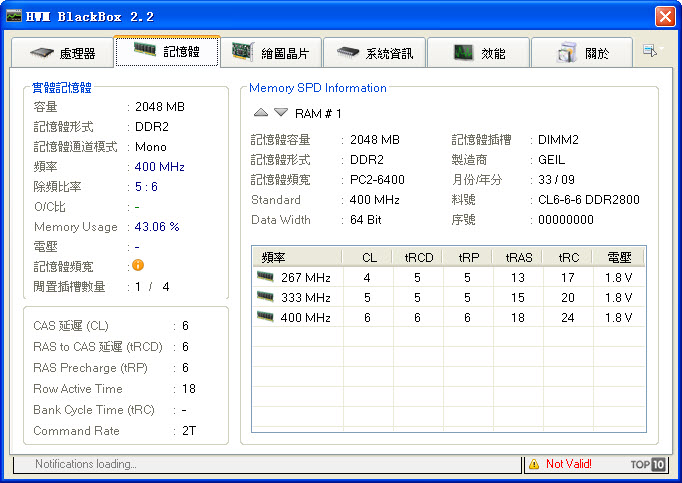Select the 記憶體 (Memory) tab
This screenshot has width=682, height=483.
coord(167,53)
